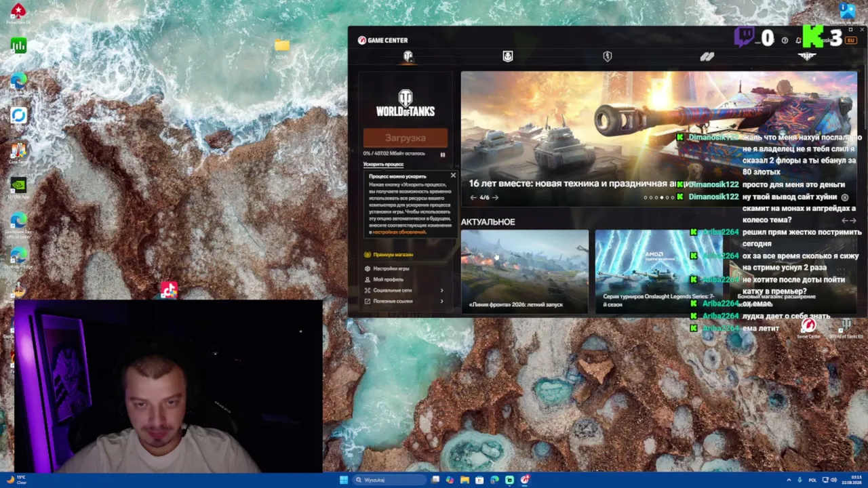This screenshot has width=868, height=488.
Task: Expand Социальные сети submenu
Action: (x=405, y=290)
